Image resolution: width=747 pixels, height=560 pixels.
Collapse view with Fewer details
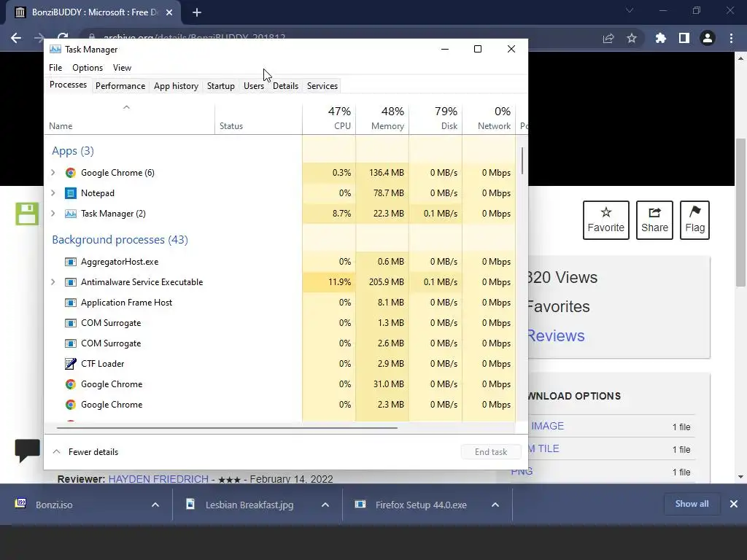pos(86,452)
